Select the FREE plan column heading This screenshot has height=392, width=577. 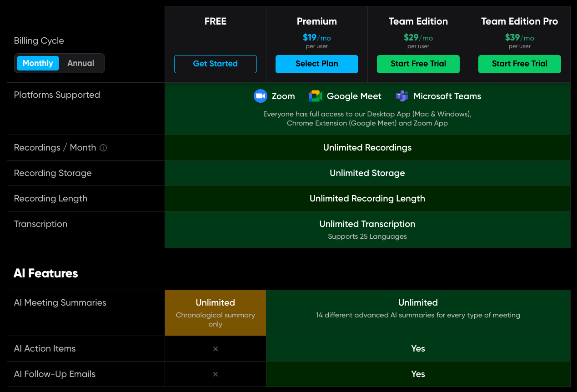coord(216,21)
